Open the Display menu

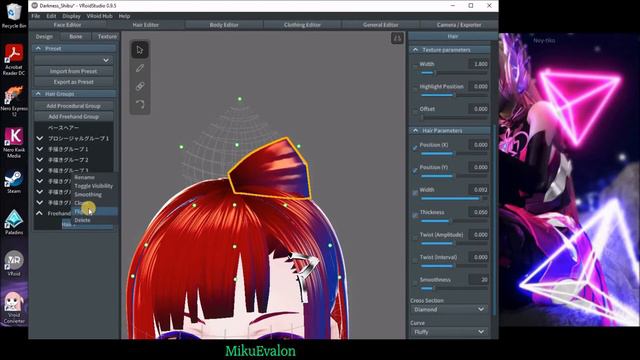pyautogui.click(x=71, y=16)
